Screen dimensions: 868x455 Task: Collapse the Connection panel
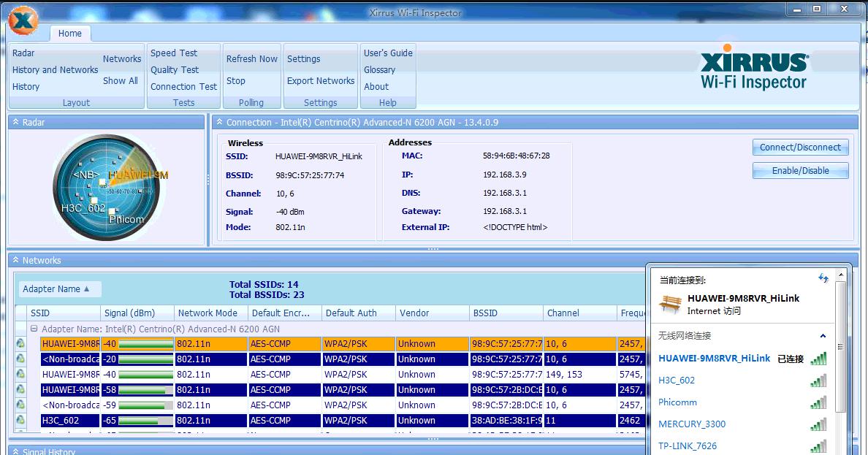point(220,122)
